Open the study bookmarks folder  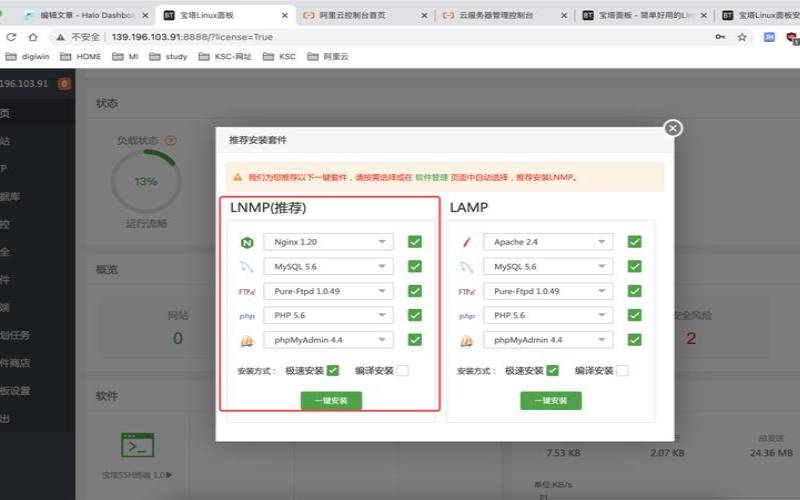(x=169, y=57)
